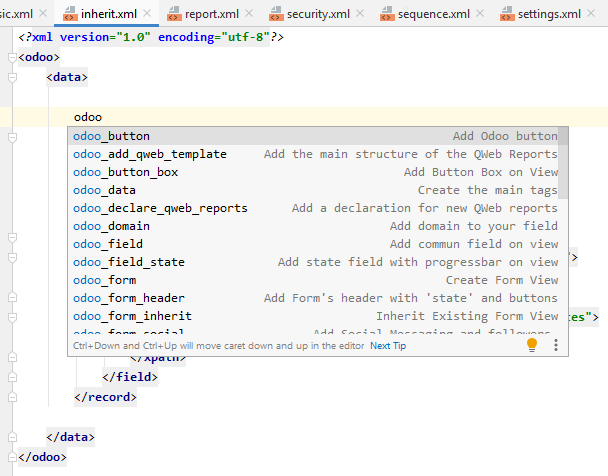Open the sequence.xml tab

[434, 14]
